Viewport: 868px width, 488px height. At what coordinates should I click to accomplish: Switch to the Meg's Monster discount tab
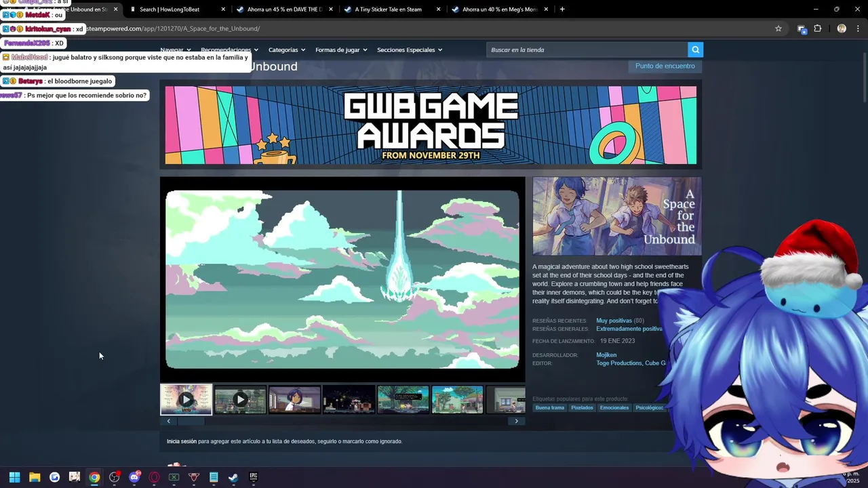click(x=499, y=9)
